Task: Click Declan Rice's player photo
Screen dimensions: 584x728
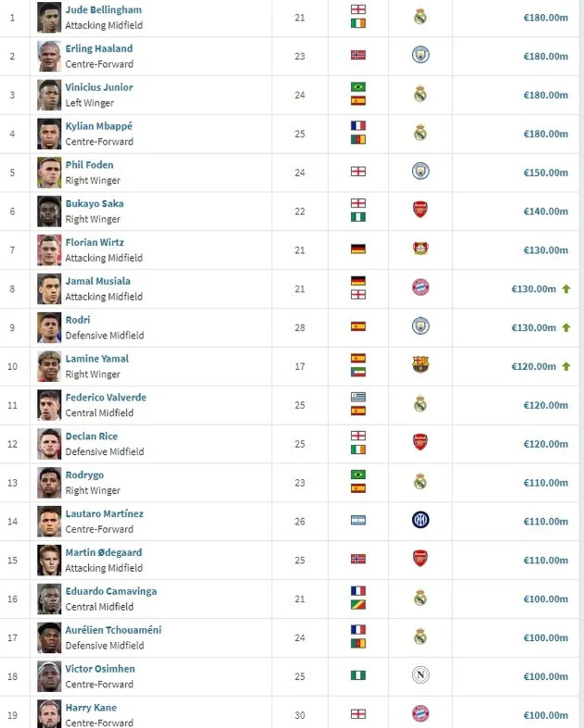Action: tap(49, 444)
